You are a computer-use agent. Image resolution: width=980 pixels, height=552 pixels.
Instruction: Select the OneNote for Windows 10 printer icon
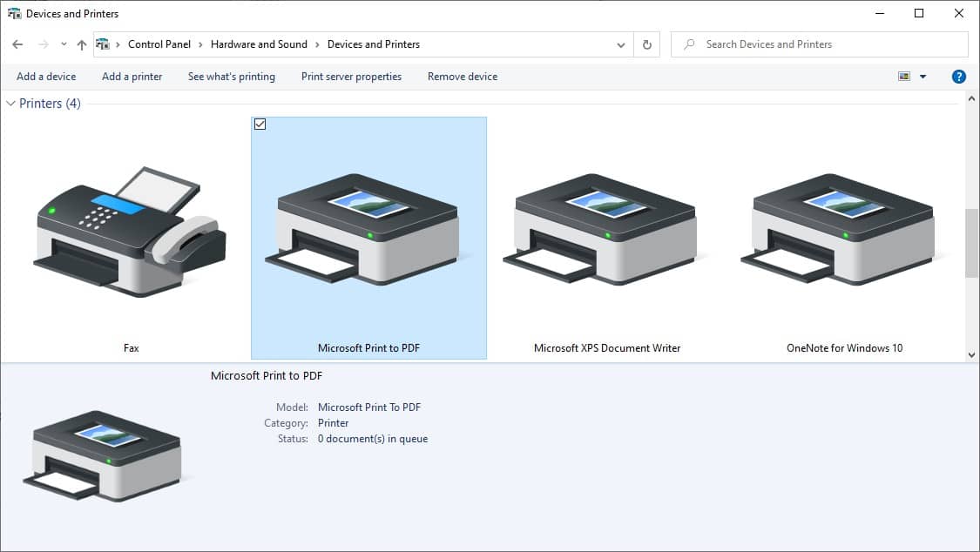843,229
